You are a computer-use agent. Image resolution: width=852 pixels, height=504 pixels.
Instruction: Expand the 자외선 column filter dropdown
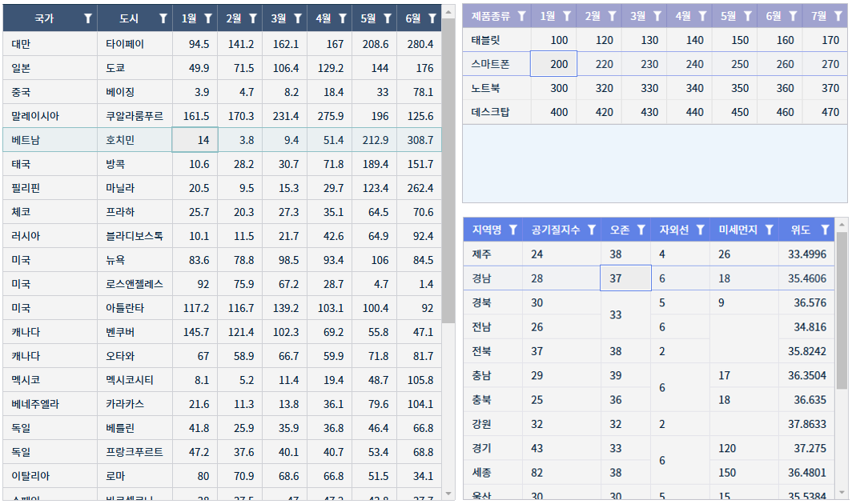tap(700, 230)
